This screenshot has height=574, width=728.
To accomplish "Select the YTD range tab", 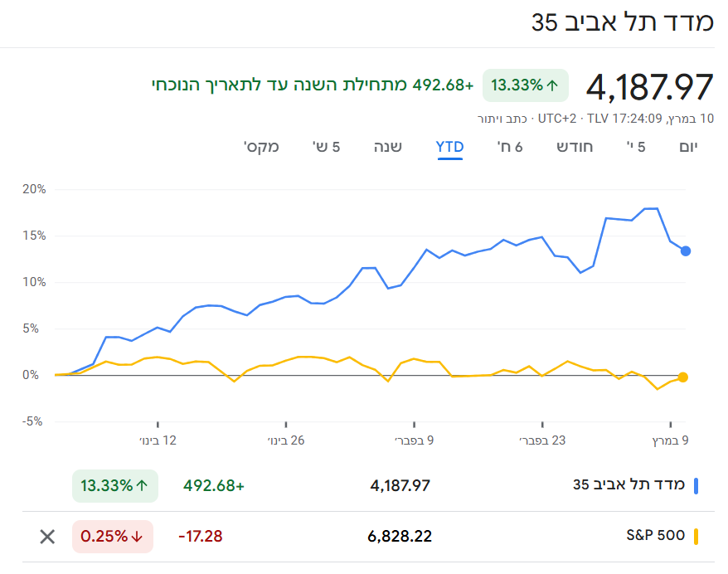I will [x=449, y=148].
